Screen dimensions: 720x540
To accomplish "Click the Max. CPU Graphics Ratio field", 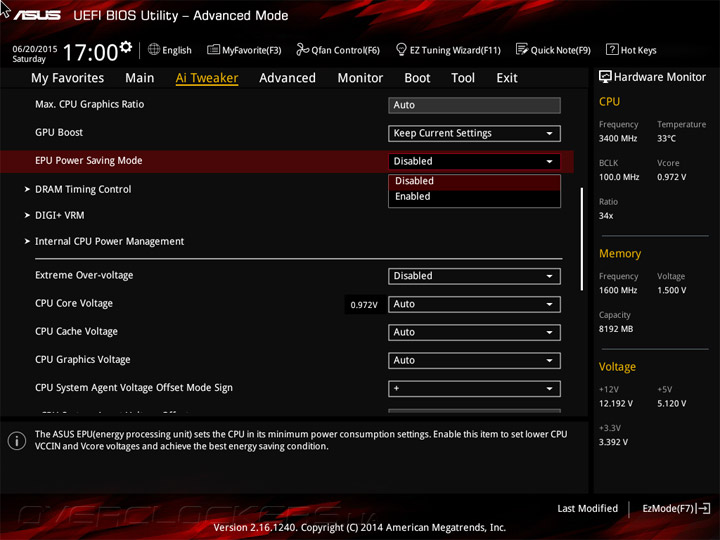I will tap(474, 105).
